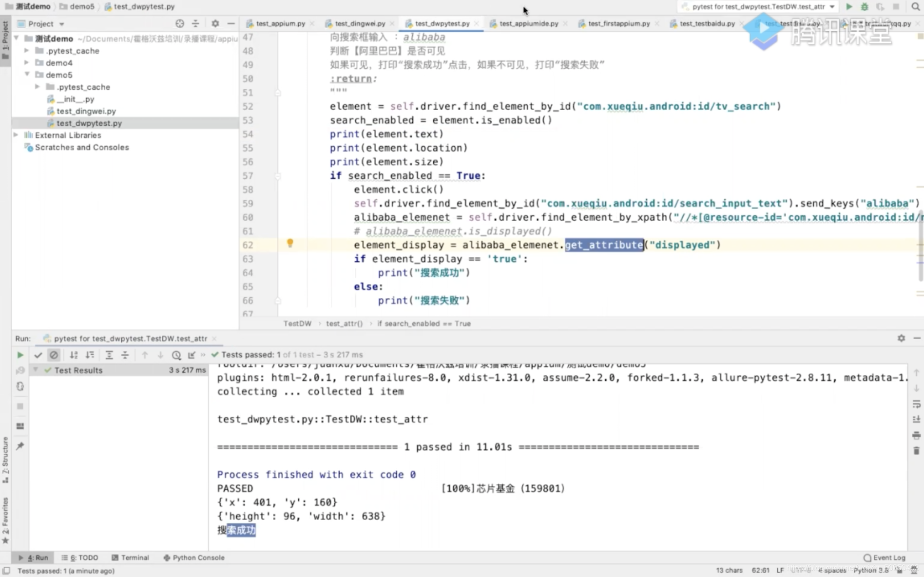Open the Favorites side tool window

pyautogui.click(x=5, y=519)
